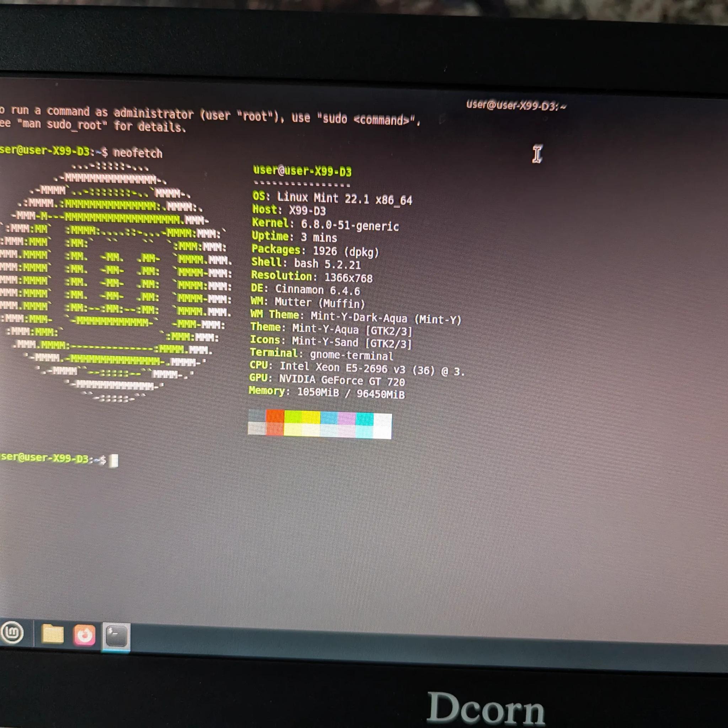Click the "Host: X99-D3" line
Viewport: 728px width, 728px height.
pyautogui.click(x=289, y=210)
